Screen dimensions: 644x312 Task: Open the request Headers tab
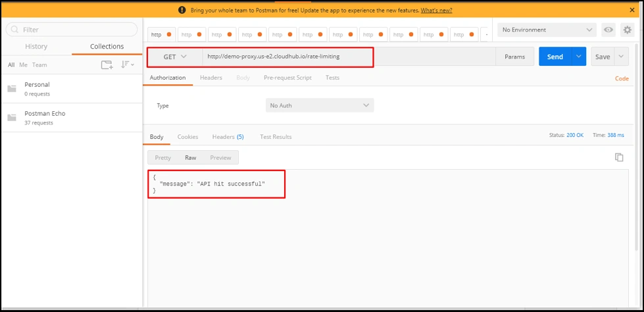[x=211, y=77]
